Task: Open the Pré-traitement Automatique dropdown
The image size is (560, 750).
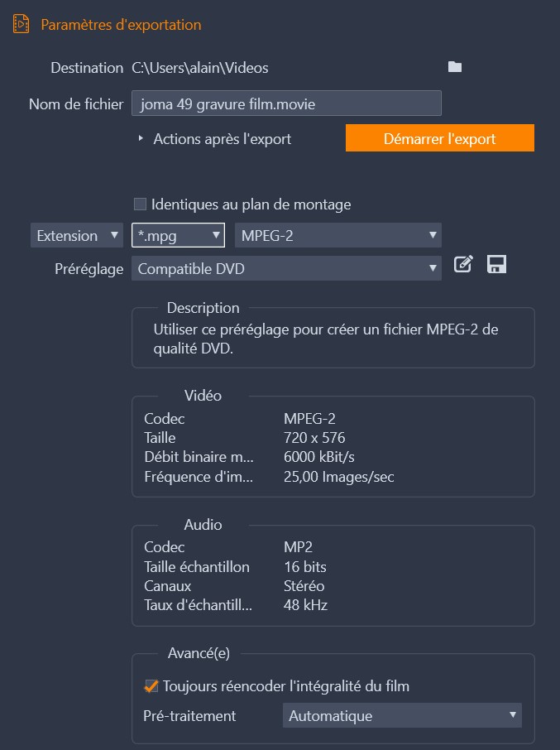Action: click(402, 716)
